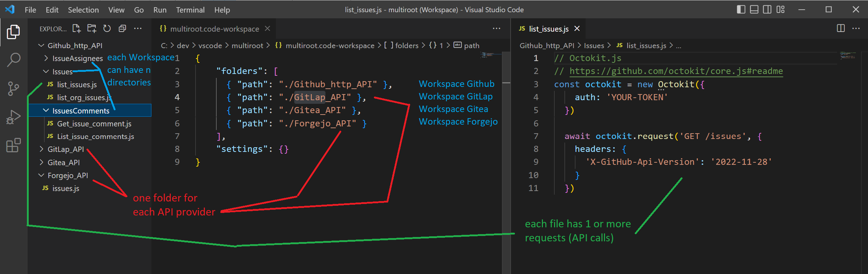Expand the Gitea_API folder

tap(41, 162)
